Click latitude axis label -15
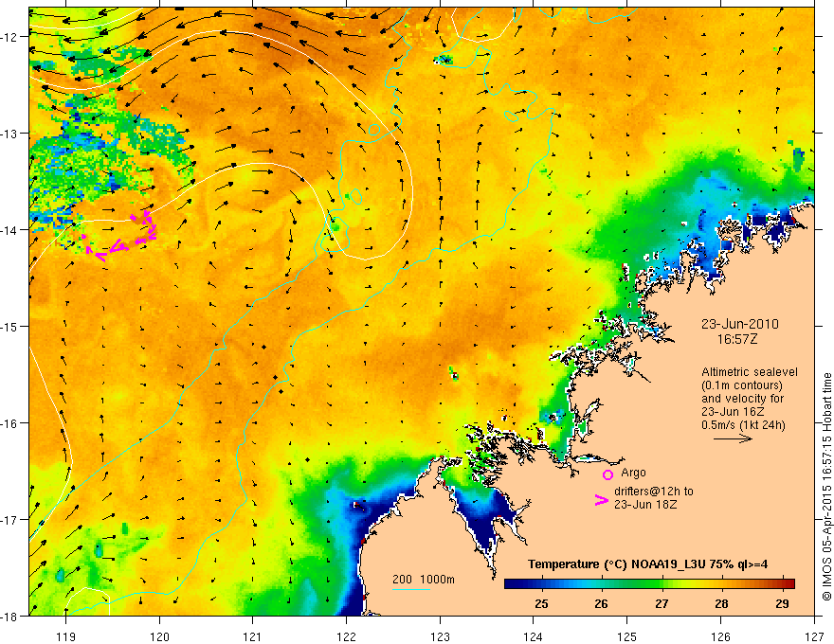Image resolution: width=834 pixels, height=644 pixels. (9, 327)
